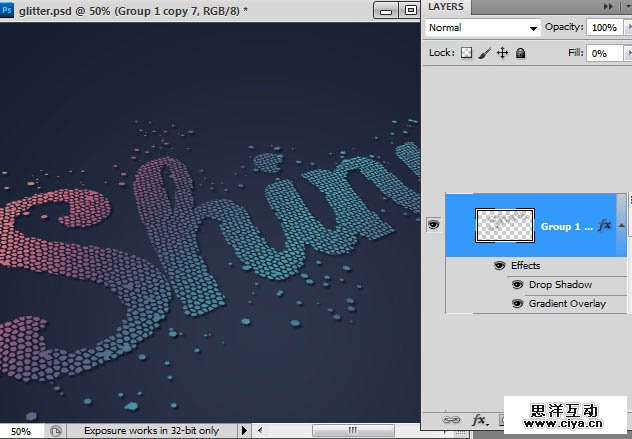Hide the Group 1 copy layer
This screenshot has height=439, width=632.
click(434, 226)
